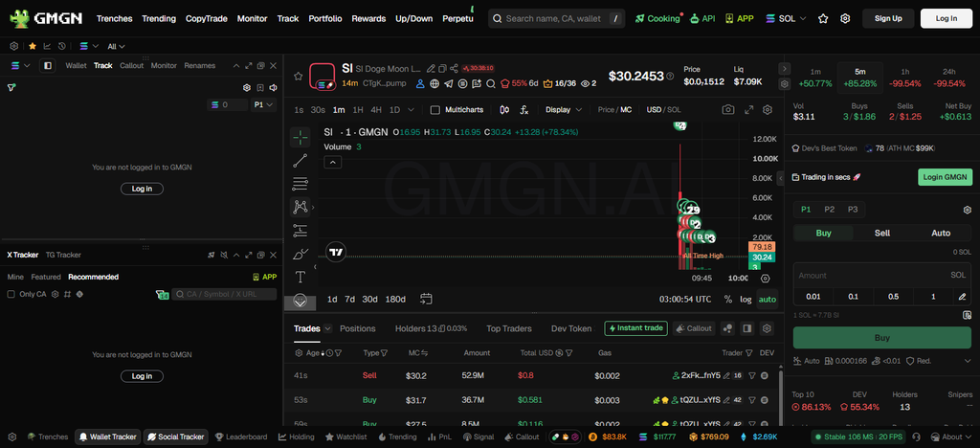Open the Display dropdown
Viewport: 980px width, 448px height.
pos(563,109)
